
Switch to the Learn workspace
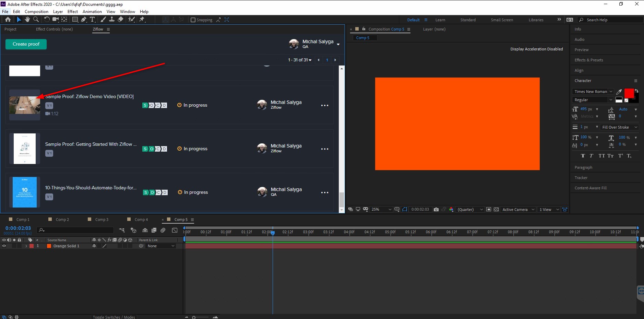440,20
